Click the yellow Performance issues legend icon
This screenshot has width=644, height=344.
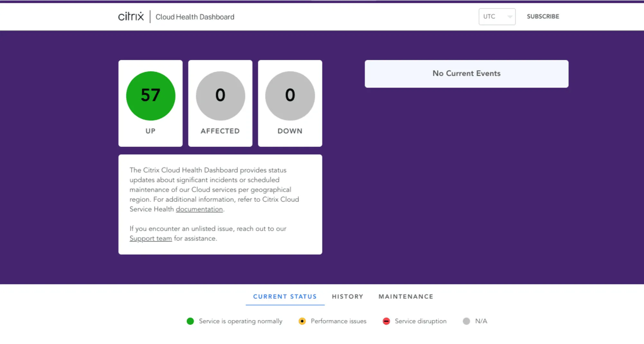302,321
